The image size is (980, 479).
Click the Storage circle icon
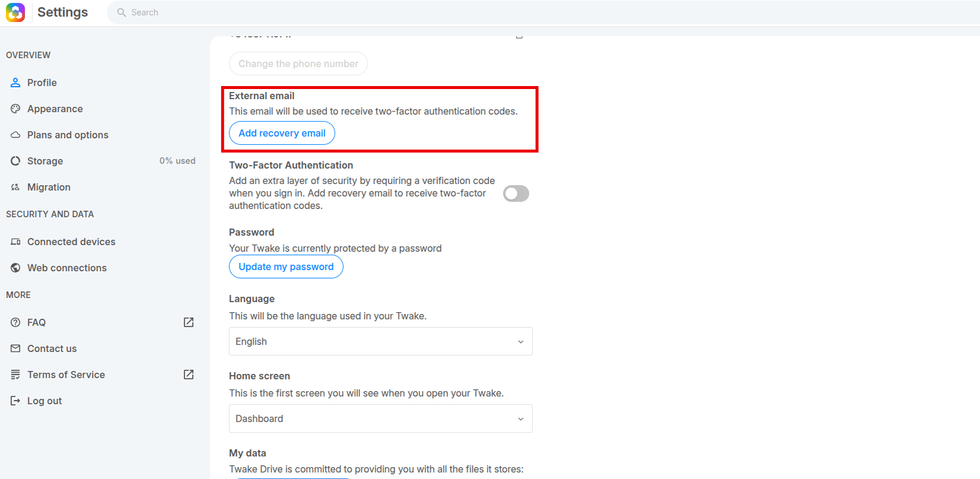click(15, 161)
